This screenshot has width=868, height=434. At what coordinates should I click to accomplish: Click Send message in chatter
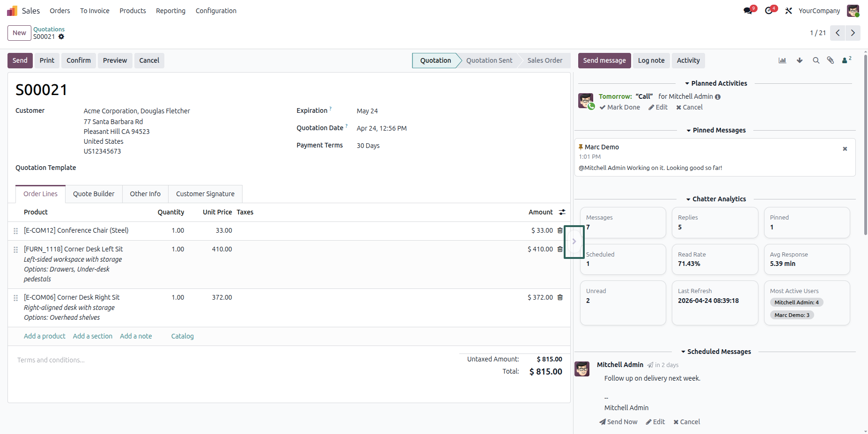[x=604, y=60]
